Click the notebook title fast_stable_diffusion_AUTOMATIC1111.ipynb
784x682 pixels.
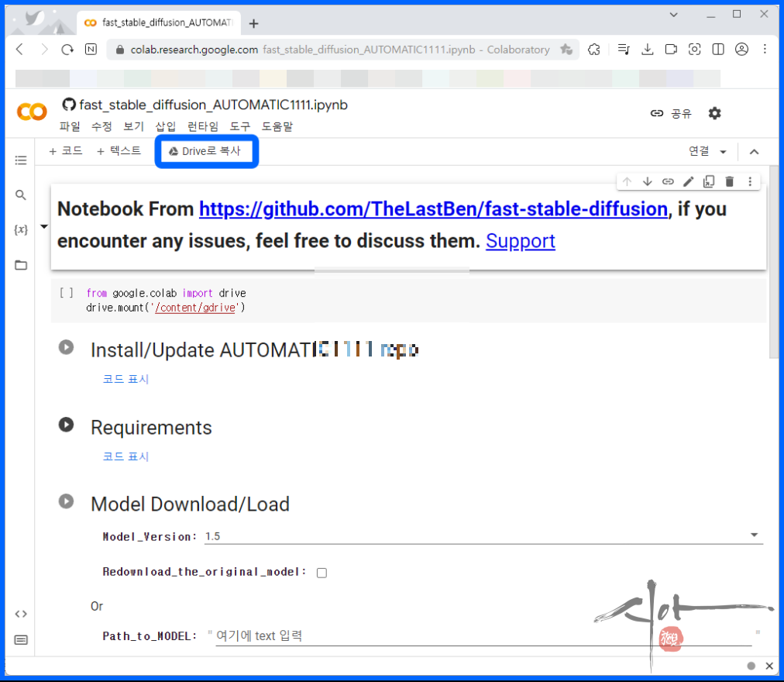[x=214, y=105]
